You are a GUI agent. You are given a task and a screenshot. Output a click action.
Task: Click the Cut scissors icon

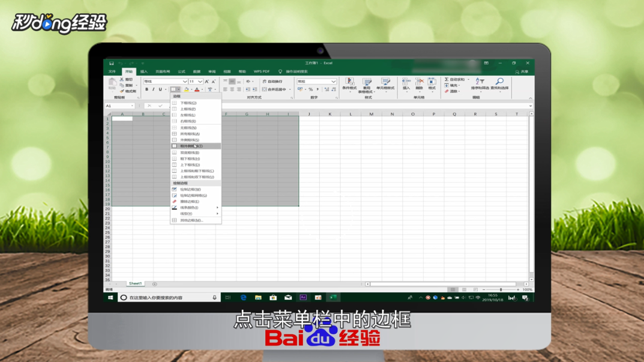[122, 79]
